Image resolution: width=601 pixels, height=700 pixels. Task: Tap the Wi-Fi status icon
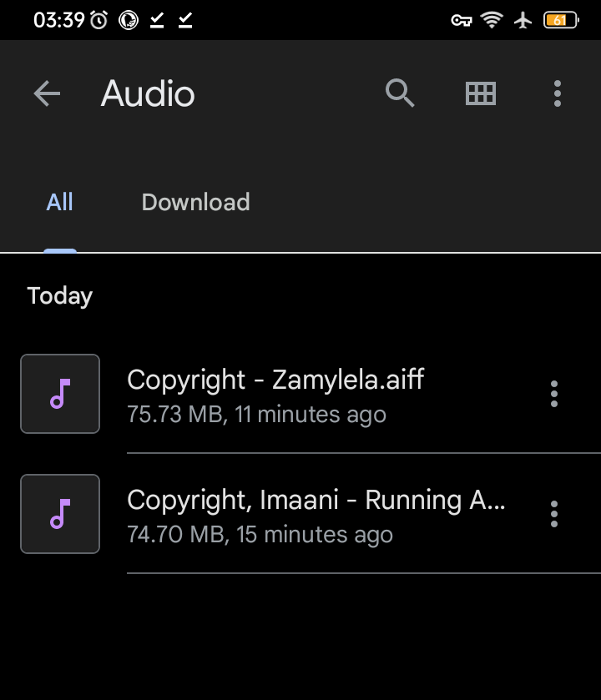pos(492,20)
